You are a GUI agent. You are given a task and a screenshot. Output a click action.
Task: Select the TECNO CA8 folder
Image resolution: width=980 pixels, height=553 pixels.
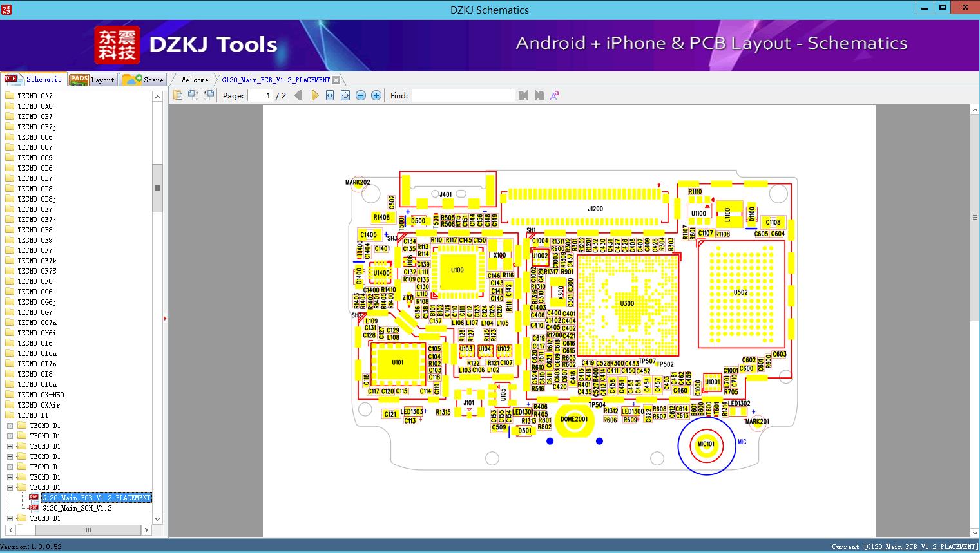(35, 106)
